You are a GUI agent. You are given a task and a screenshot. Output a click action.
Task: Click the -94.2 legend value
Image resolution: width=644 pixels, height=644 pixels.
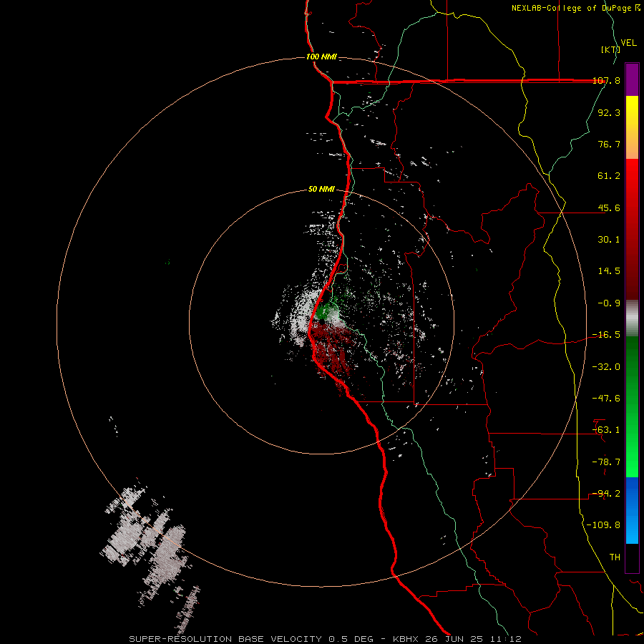tap(606, 493)
